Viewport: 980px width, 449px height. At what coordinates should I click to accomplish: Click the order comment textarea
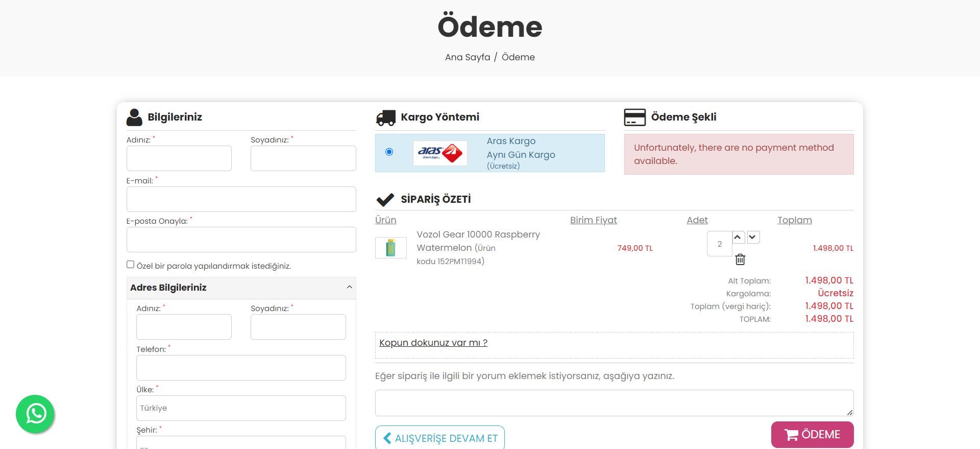point(614,403)
